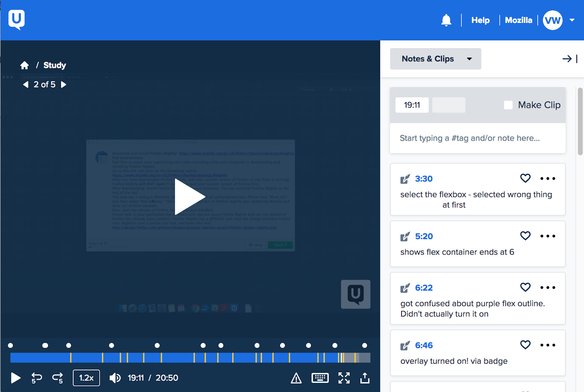Favorite the 6:22 note with heart
584x392 pixels.
point(525,287)
